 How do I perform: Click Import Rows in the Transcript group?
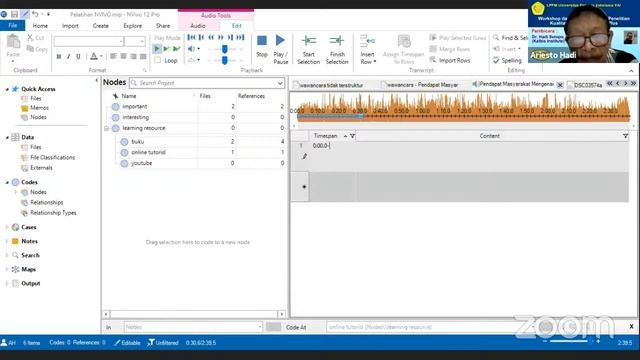(x=450, y=60)
